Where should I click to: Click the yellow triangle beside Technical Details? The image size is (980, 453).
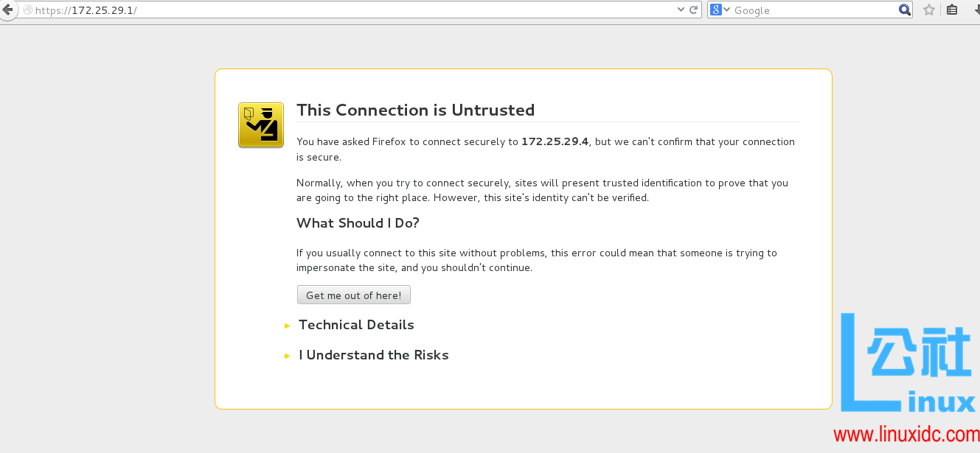coord(288,326)
